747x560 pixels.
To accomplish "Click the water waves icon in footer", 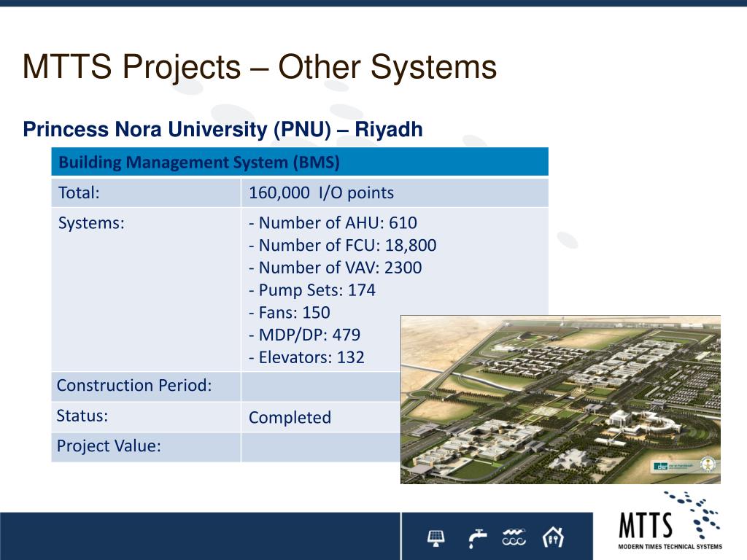I will [x=514, y=537].
